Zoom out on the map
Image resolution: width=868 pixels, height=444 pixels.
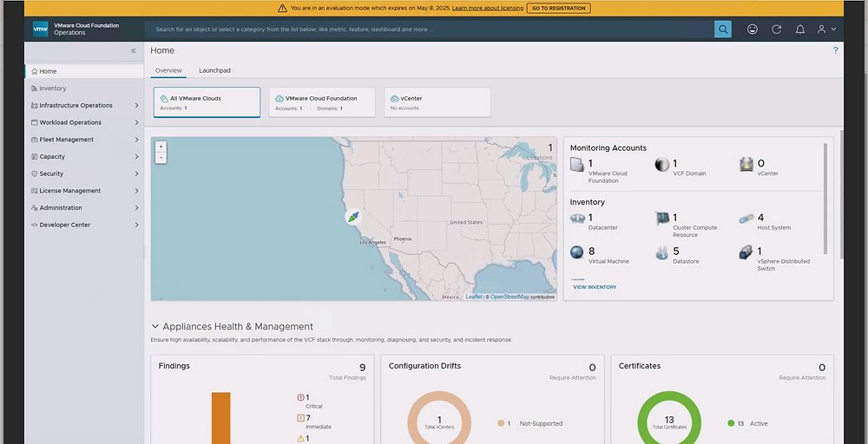click(x=161, y=158)
